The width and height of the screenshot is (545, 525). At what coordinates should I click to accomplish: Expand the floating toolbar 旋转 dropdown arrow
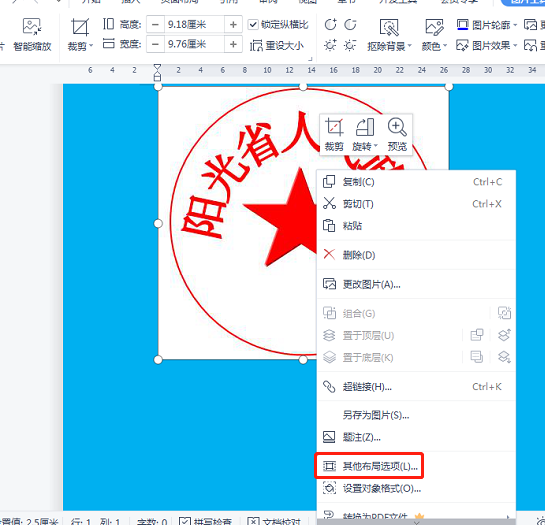point(376,146)
